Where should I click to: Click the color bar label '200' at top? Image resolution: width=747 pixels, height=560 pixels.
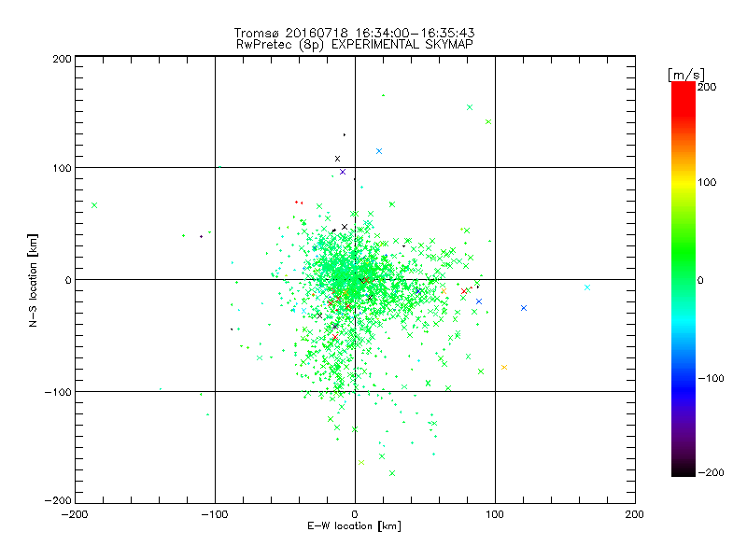coord(707,87)
